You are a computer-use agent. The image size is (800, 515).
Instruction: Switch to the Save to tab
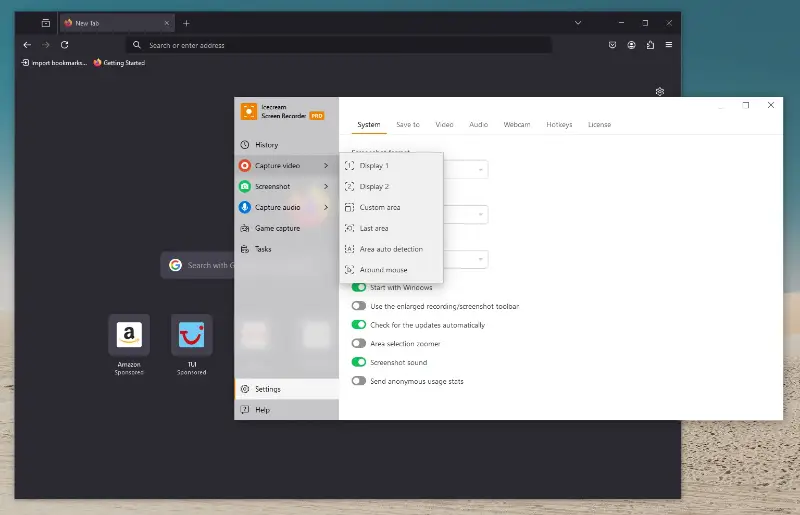click(x=408, y=125)
